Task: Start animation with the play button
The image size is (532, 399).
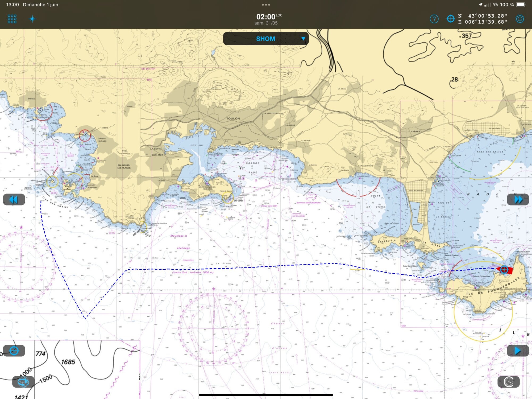Action: pyautogui.click(x=518, y=351)
